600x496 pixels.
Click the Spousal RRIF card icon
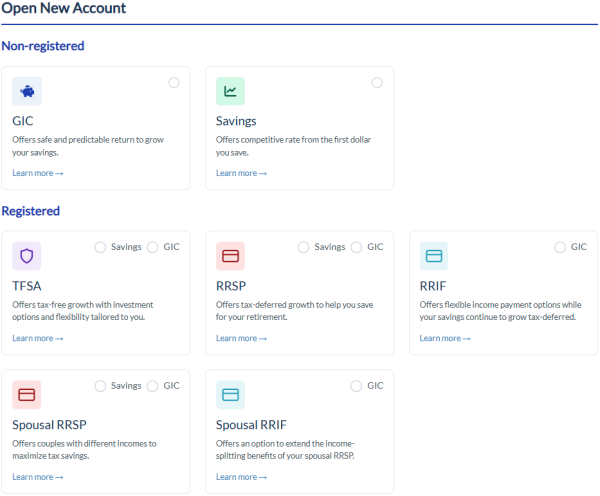coord(231,395)
